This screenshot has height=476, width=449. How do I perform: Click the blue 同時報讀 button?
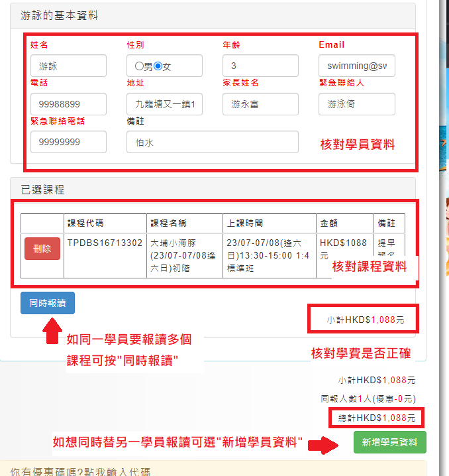(48, 303)
